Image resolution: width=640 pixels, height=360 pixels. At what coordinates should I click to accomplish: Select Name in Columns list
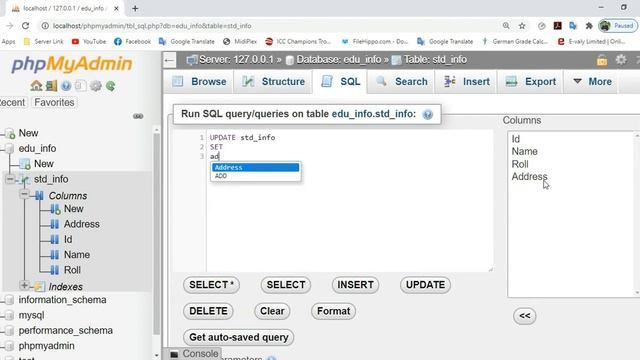(x=524, y=151)
